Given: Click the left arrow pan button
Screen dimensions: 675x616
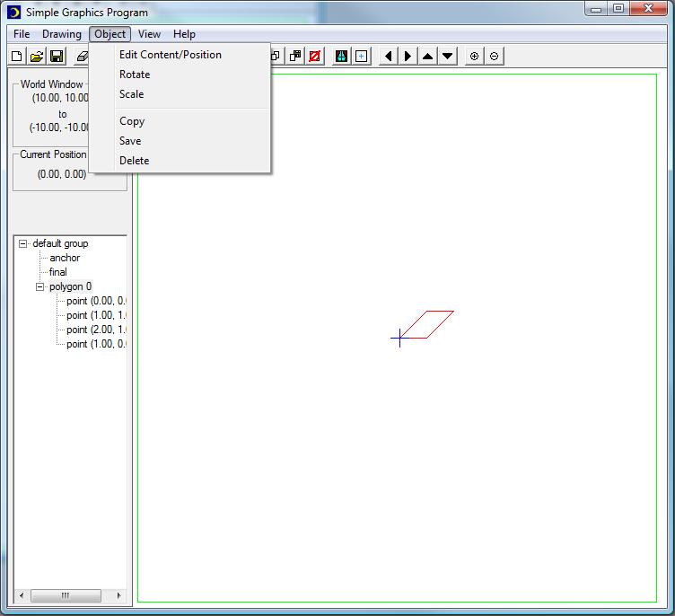Looking at the screenshot, I should [x=388, y=56].
